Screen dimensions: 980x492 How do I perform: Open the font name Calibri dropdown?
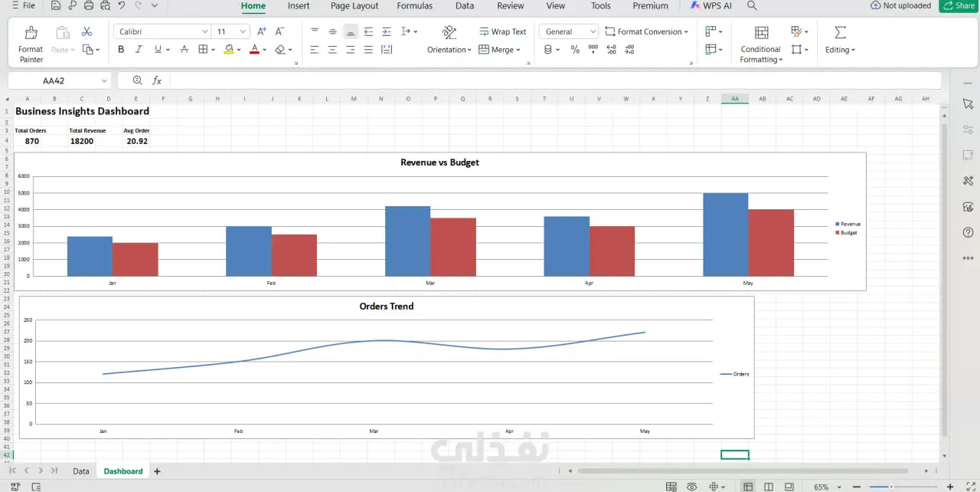tap(204, 31)
